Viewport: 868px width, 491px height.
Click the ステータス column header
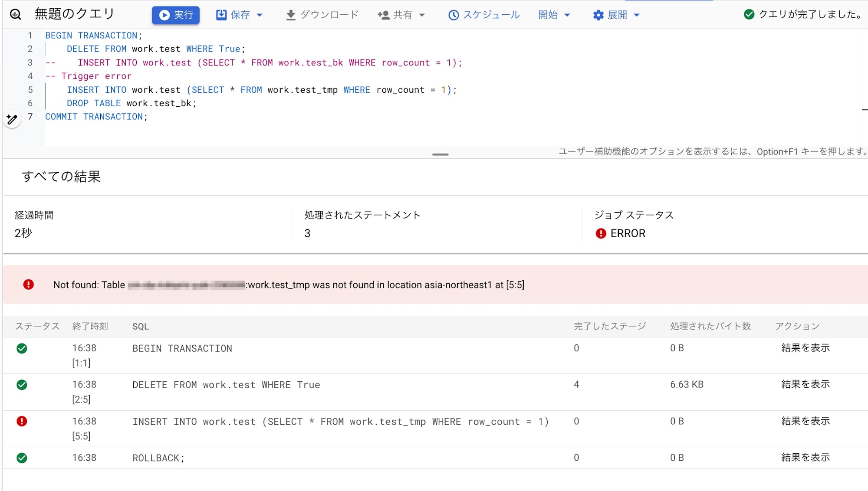pos(37,326)
